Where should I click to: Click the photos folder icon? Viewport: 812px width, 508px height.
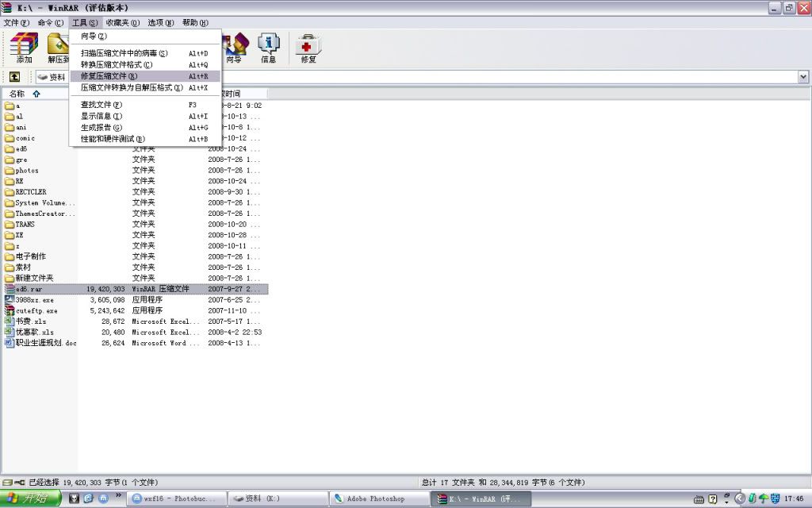pyautogui.click(x=10, y=170)
